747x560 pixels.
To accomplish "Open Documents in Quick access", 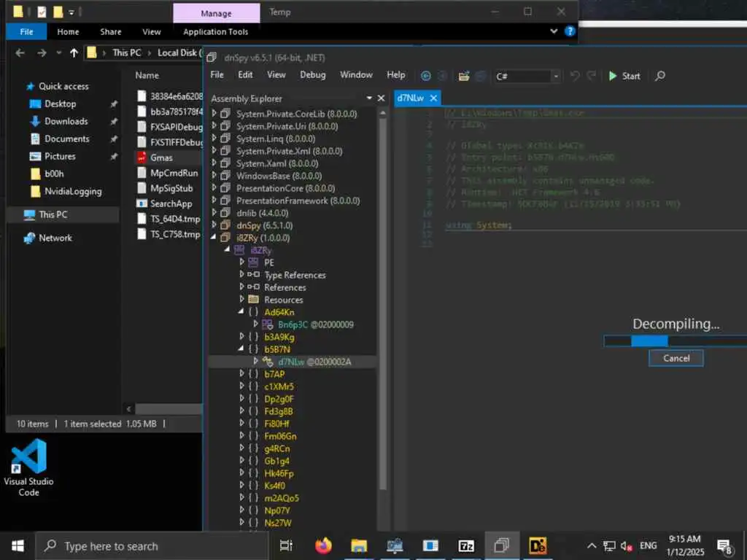I will coord(66,139).
